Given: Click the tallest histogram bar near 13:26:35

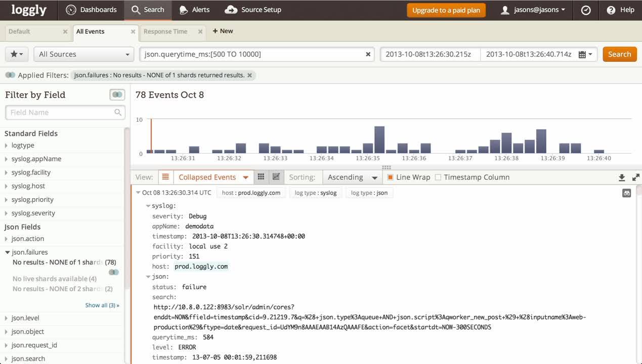Looking at the screenshot, I should [x=379, y=140].
